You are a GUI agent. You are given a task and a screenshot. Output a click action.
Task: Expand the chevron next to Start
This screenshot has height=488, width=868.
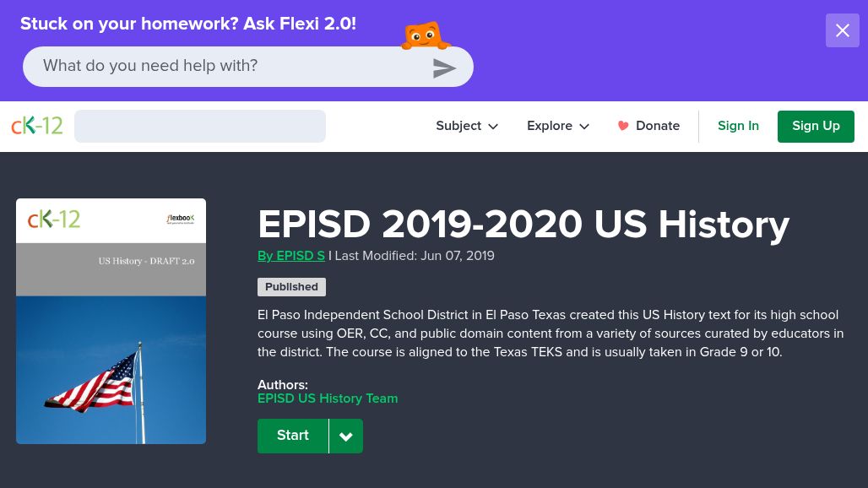coord(346,436)
